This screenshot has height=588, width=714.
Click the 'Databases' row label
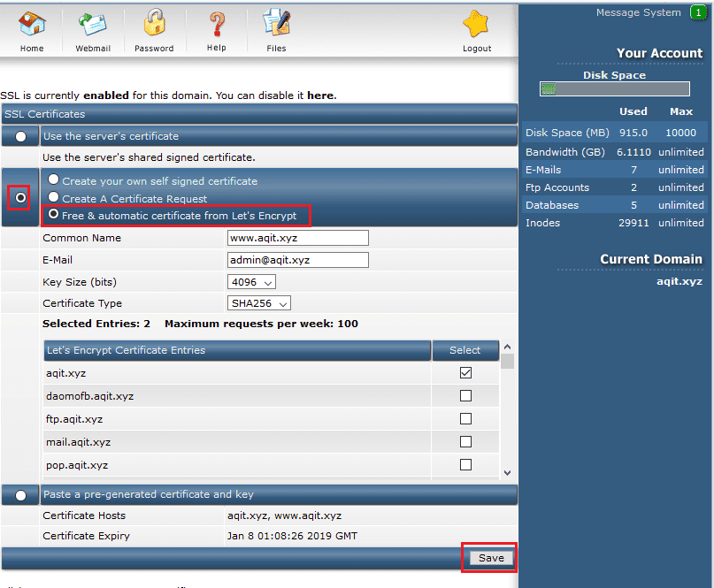point(552,205)
